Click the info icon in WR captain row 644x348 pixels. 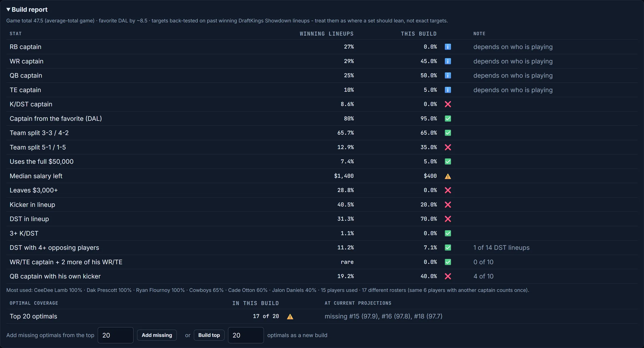point(448,61)
